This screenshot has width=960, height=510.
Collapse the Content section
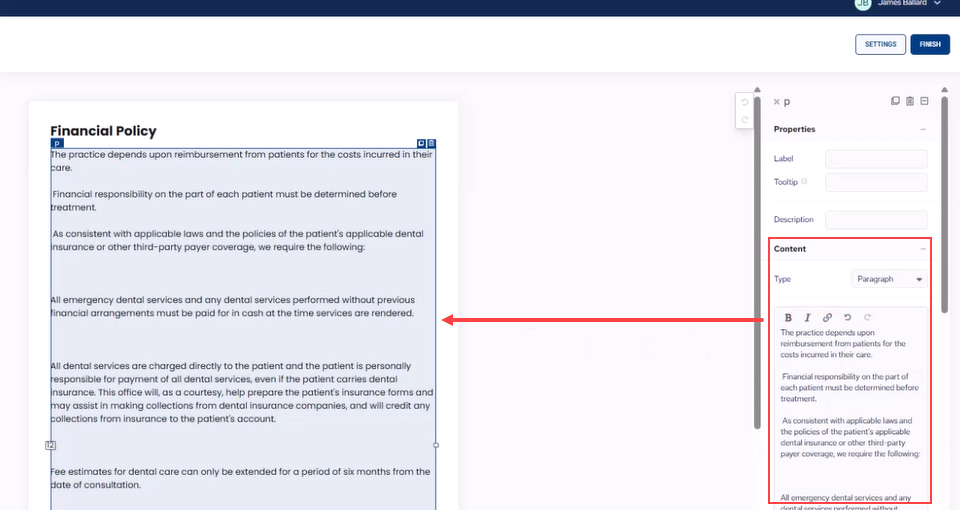tap(923, 249)
